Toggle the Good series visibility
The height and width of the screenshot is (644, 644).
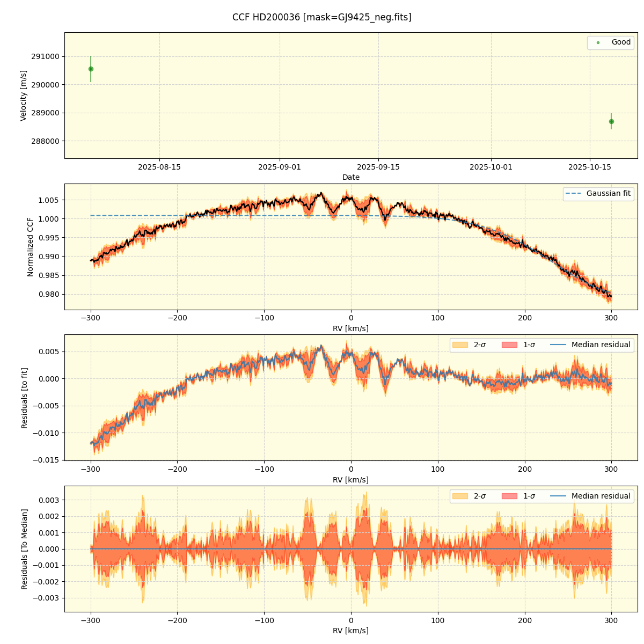[612, 42]
